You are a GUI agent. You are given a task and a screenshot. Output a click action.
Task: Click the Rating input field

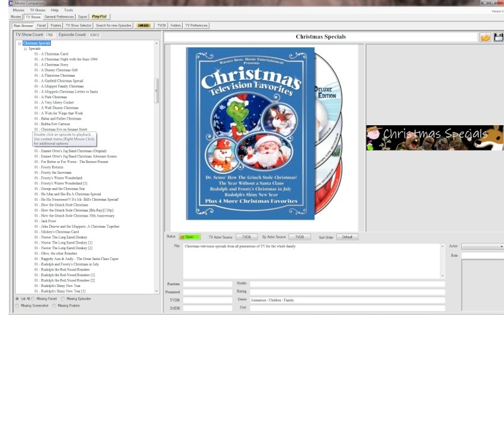coord(348,292)
